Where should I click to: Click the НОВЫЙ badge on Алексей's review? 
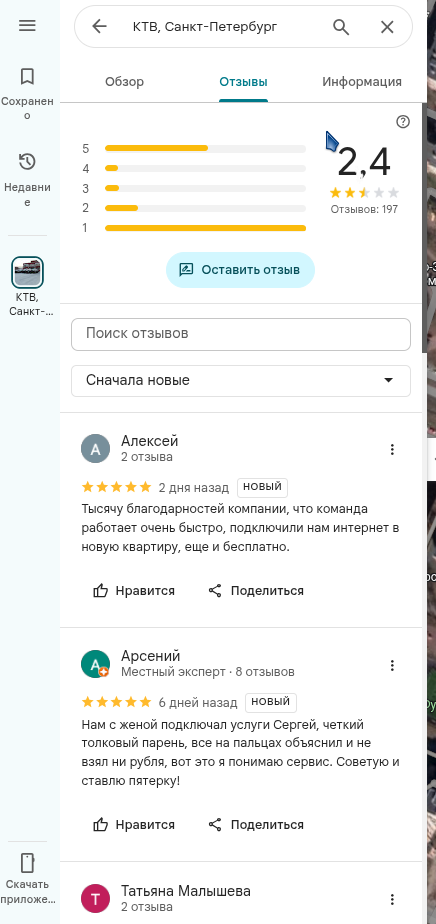point(262,487)
